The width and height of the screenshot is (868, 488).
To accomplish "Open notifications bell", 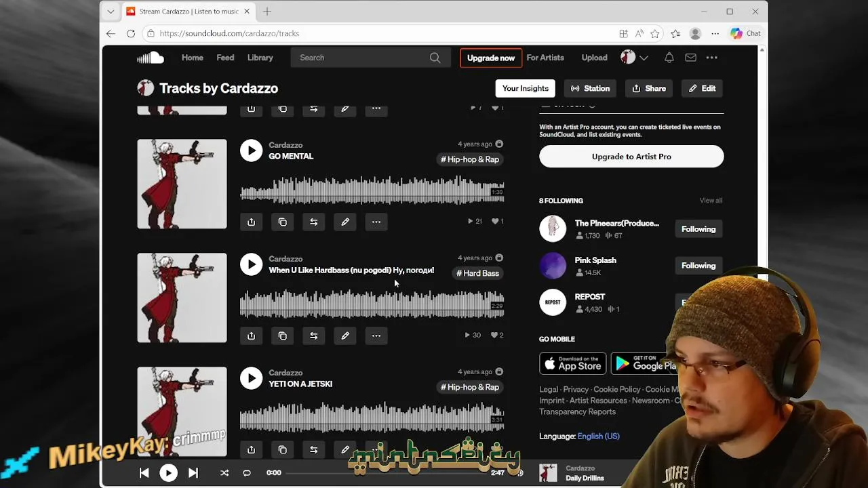I will tap(669, 58).
